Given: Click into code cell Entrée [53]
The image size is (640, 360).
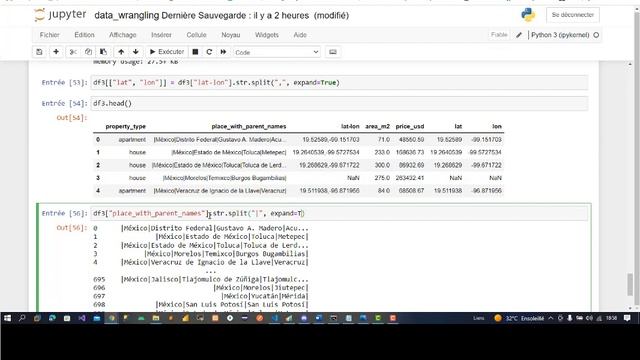Looking at the screenshot, I should 339,82.
